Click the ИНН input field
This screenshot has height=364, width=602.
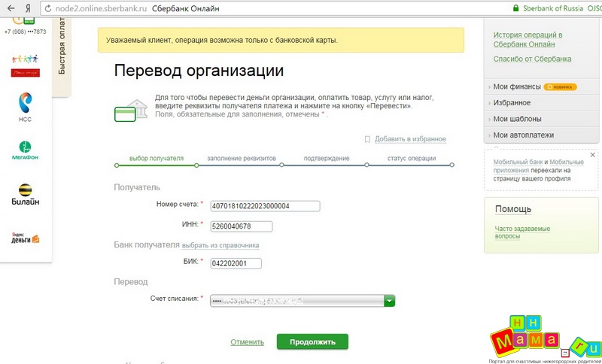[x=242, y=226]
